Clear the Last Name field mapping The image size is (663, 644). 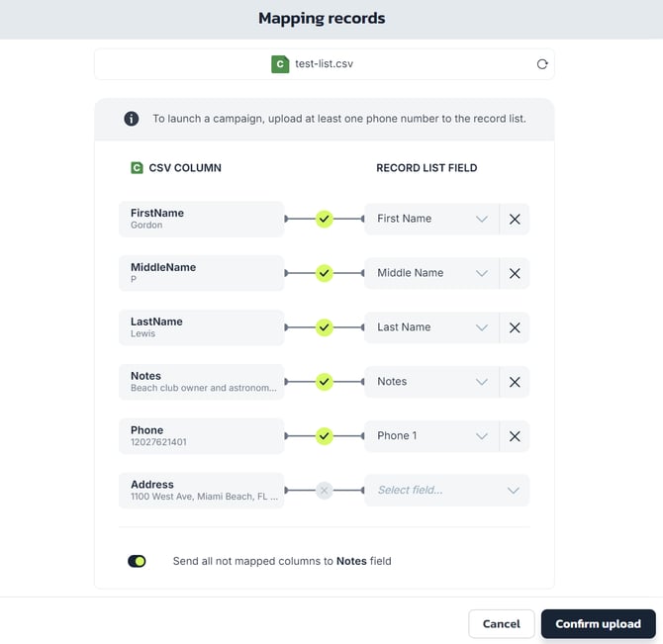515,327
